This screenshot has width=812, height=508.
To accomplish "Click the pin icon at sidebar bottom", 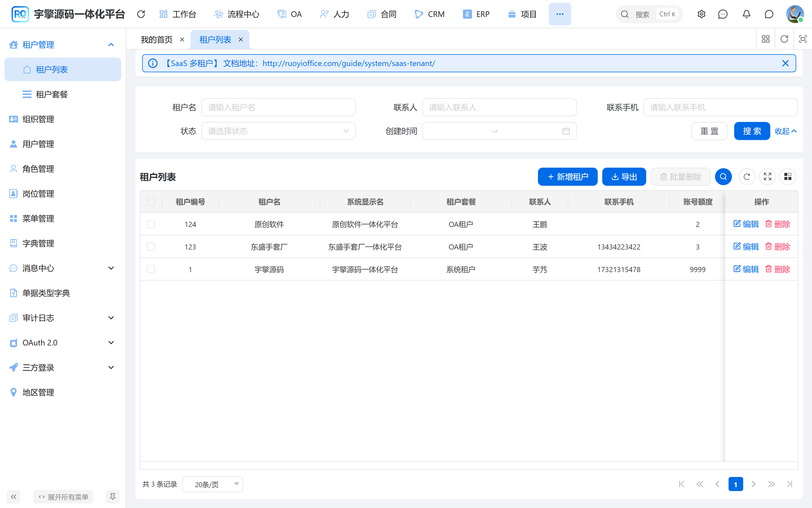I will pyautogui.click(x=113, y=497).
